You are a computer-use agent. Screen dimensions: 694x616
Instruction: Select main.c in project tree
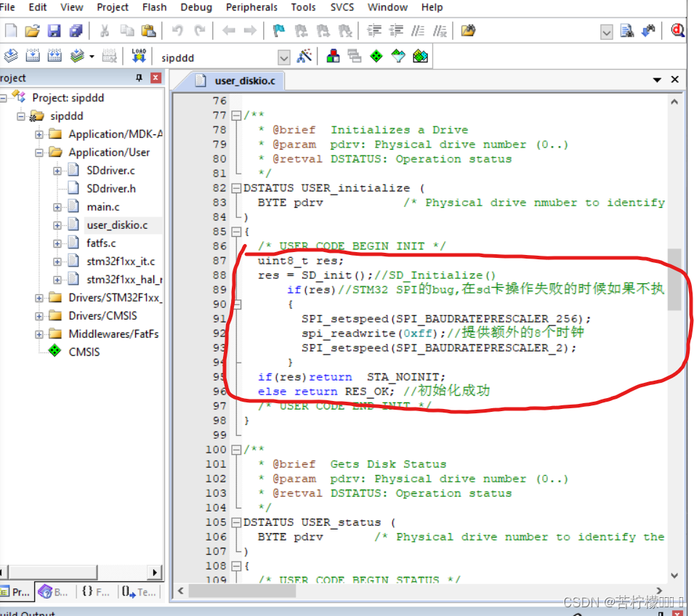[102, 207]
